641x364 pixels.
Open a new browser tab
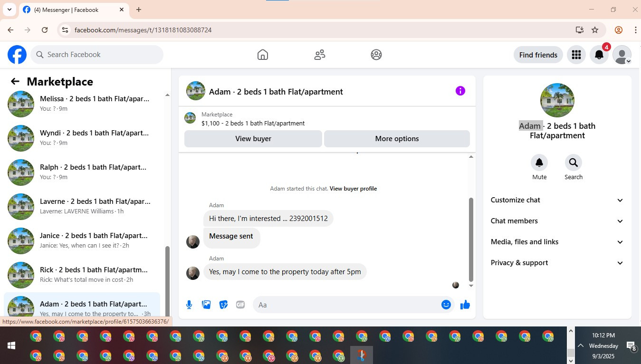139,10
